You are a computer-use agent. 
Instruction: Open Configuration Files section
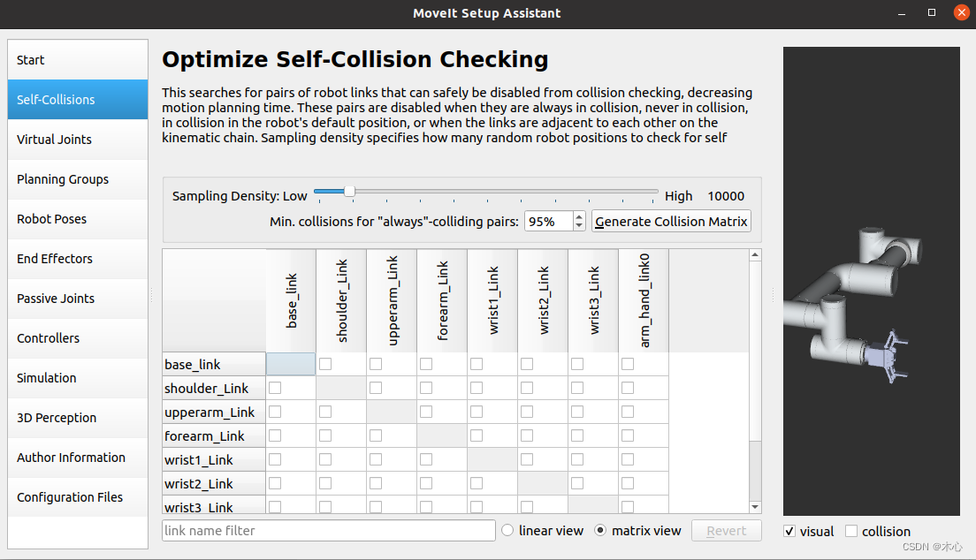click(x=78, y=498)
